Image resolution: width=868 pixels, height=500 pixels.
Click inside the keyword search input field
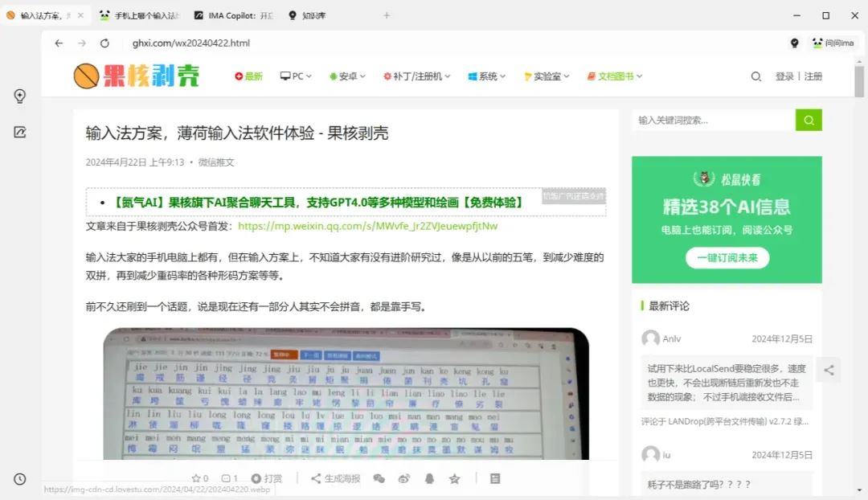click(x=707, y=119)
